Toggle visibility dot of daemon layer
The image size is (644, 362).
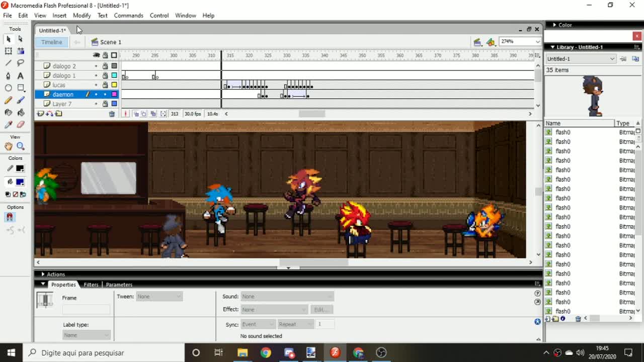[x=96, y=94]
